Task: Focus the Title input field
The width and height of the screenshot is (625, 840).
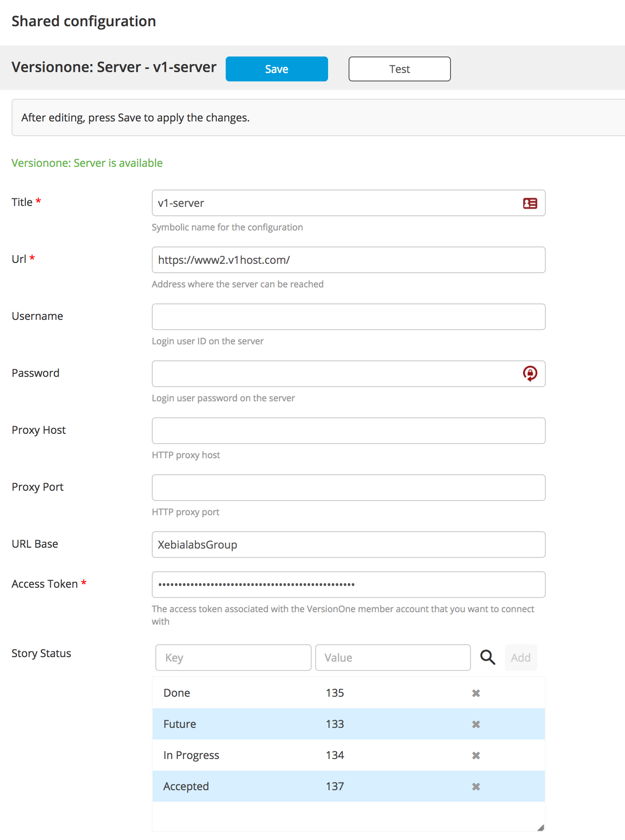Action: 338,203
